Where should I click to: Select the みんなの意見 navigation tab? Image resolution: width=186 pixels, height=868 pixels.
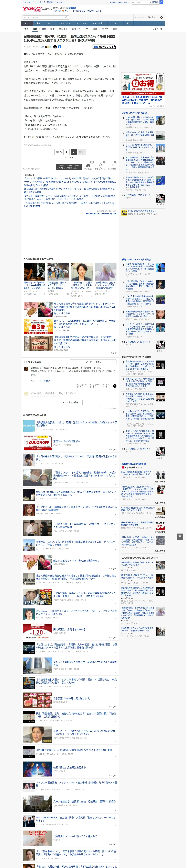99,24
